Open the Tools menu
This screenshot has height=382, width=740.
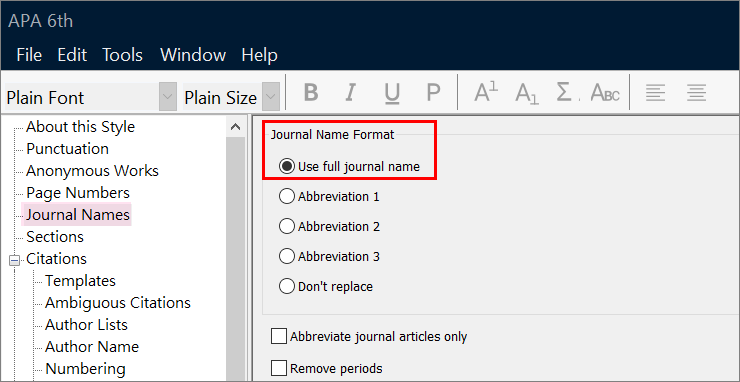(x=123, y=55)
